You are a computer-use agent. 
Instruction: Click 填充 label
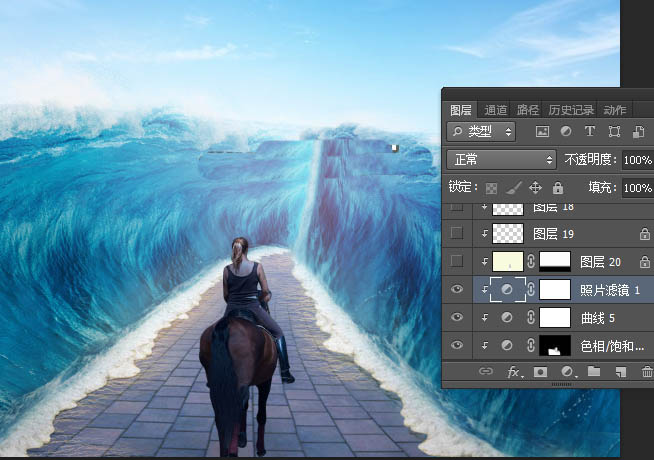(602, 188)
